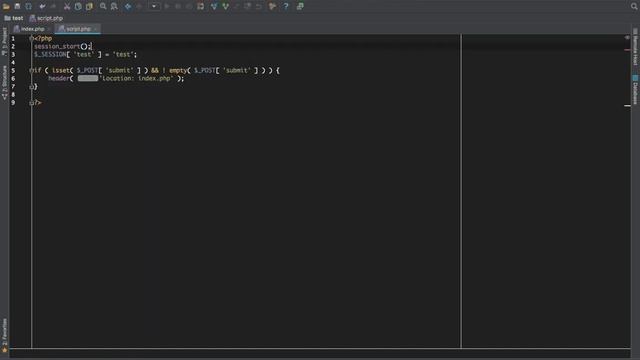Screen dimensions: 640x360
Task: Collapse the if statement fold marker
Action: (31, 71)
